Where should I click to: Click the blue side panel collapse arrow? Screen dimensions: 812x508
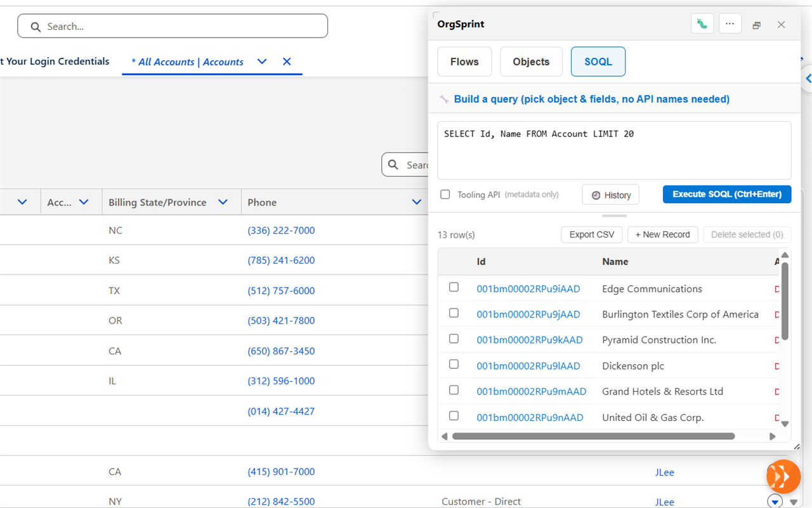(x=808, y=79)
